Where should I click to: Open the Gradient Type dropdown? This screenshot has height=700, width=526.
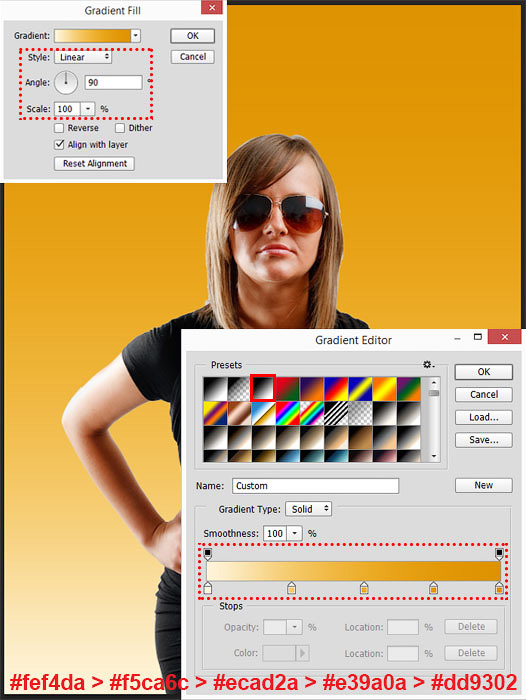pyautogui.click(x=309, y=509)
